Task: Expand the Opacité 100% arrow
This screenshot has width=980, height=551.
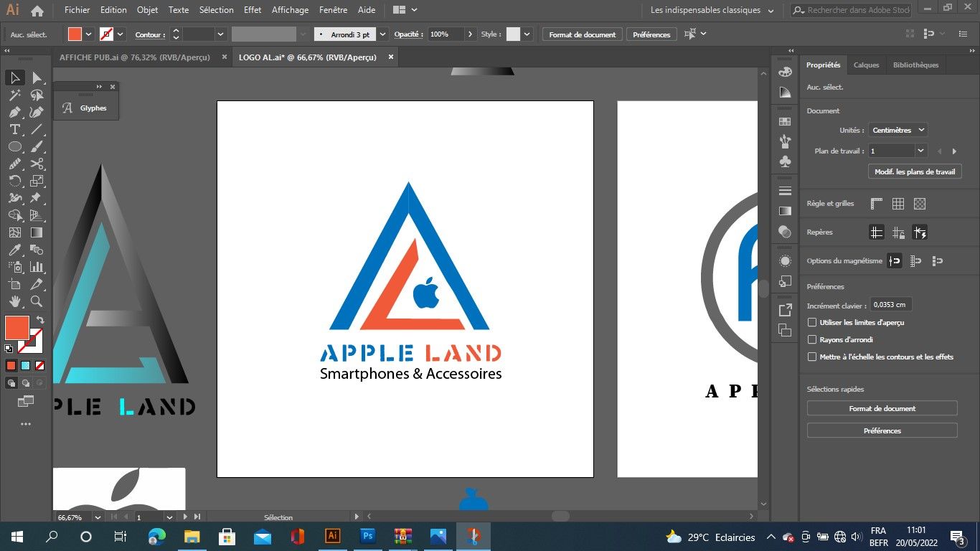Action: 470,34
